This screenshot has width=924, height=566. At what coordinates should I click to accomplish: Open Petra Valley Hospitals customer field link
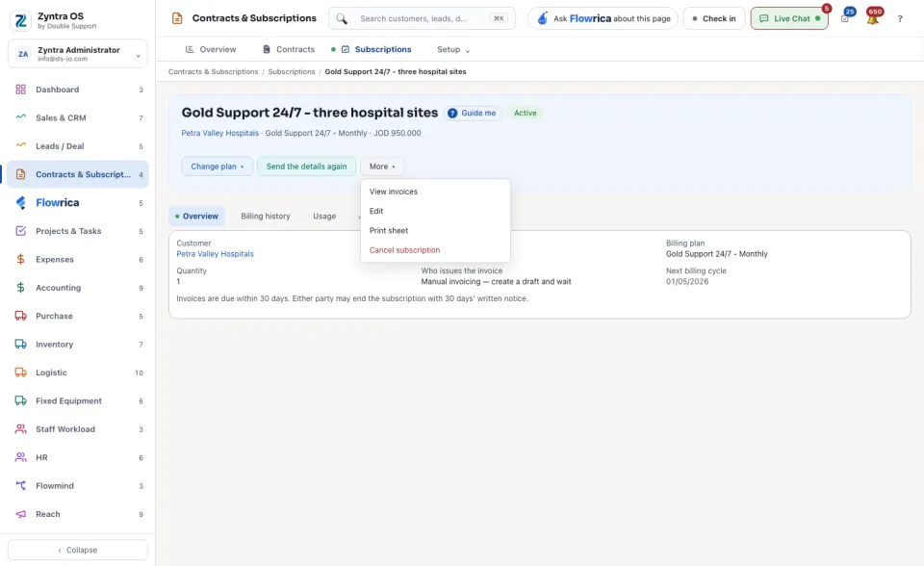(215, 254)
